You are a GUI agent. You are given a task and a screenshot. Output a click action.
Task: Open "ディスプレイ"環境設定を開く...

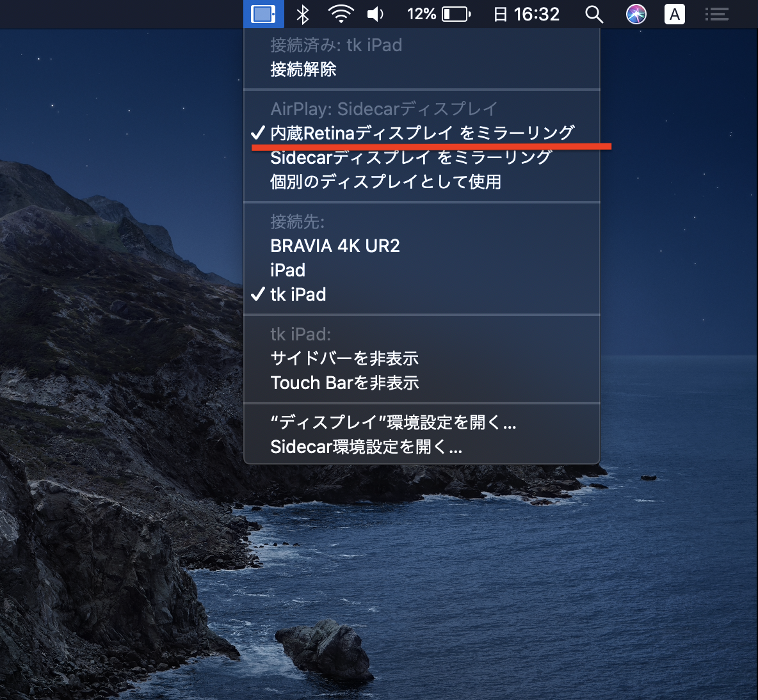click(421, 423)
